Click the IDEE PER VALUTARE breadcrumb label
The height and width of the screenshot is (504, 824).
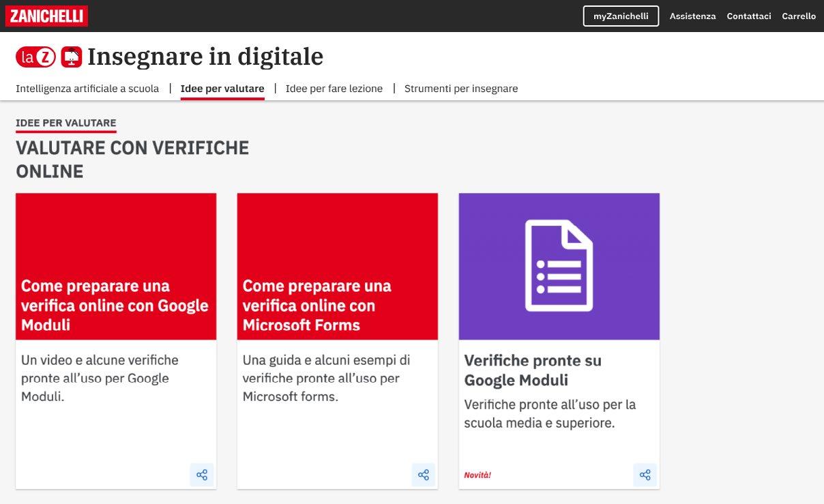(66, 123)
